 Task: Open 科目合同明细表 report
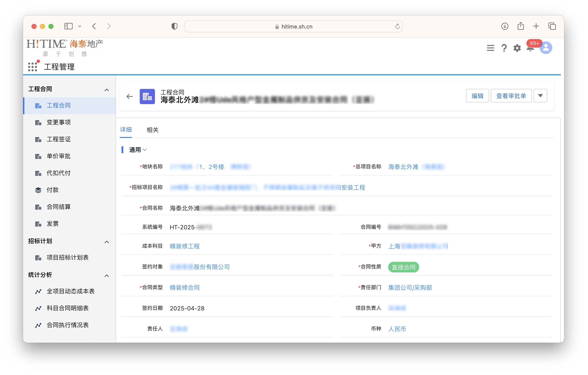point(70,308)
